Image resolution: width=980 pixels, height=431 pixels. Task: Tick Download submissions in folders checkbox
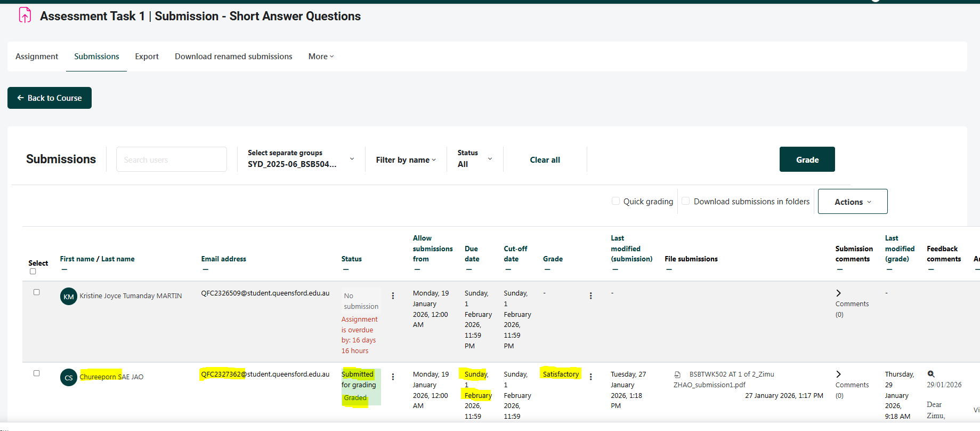click(x=686, y=201)
